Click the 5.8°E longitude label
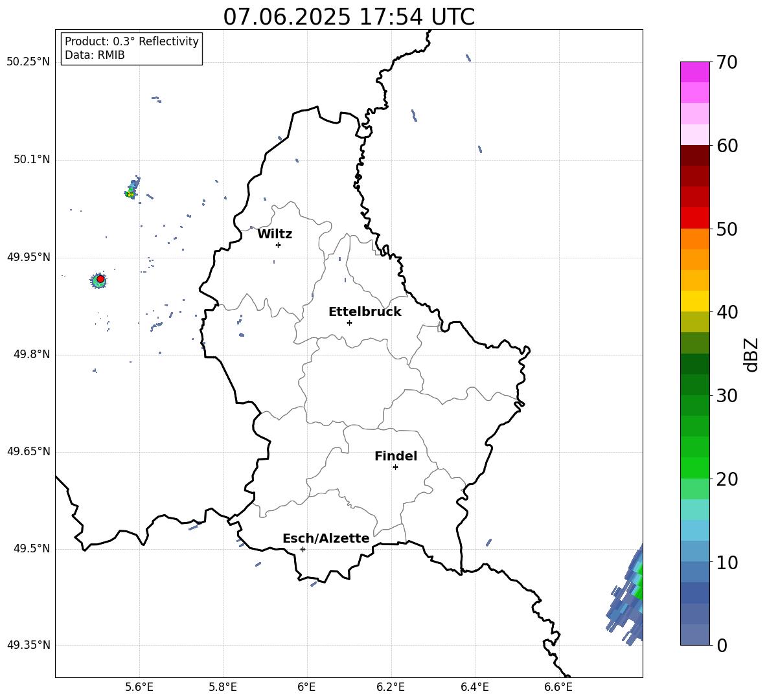Image resolution: width=767 pixels, height=700 pixels. pyautogui.click(x=223, y=687)
